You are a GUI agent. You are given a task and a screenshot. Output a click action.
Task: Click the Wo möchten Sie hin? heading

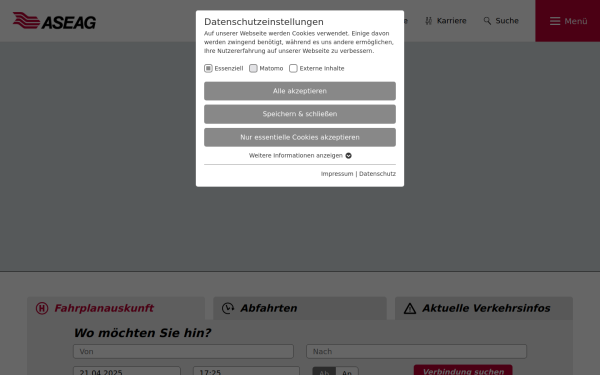pyautogui.click(x=142, y=333)
